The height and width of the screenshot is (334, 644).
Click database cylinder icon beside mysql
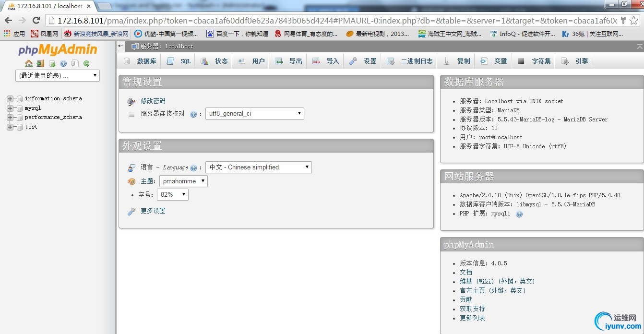pos(20,108)
